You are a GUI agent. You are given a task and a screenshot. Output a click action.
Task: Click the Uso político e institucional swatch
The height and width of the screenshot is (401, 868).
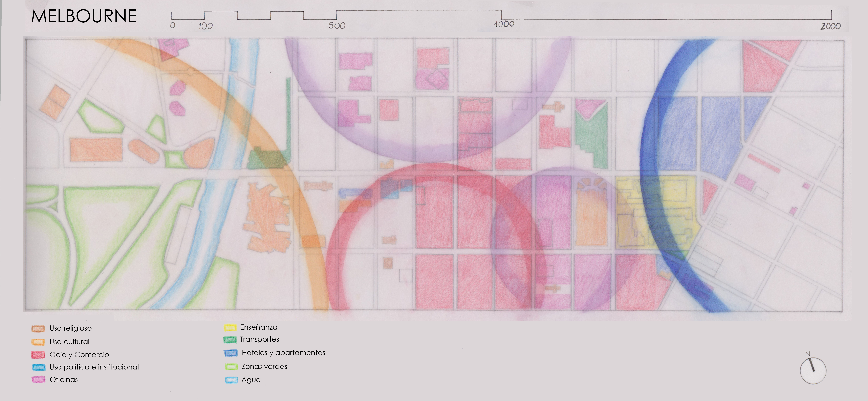tap(39, 367)
